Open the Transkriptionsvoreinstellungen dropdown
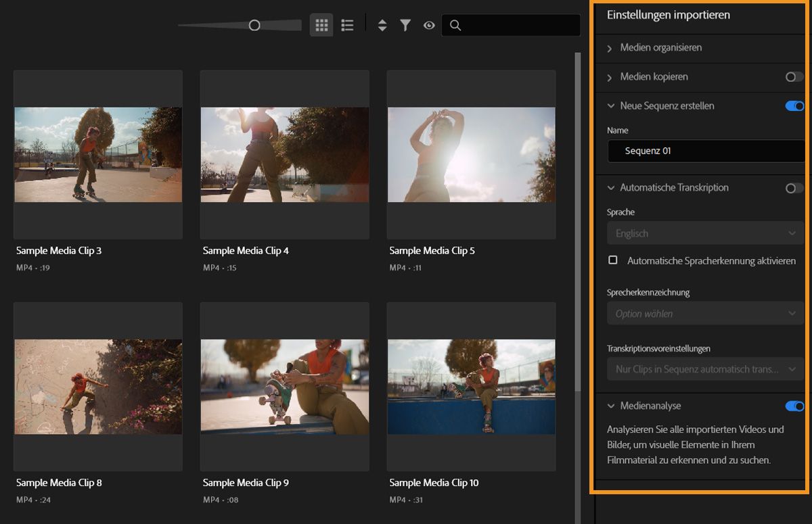 (x=705, y=369)
